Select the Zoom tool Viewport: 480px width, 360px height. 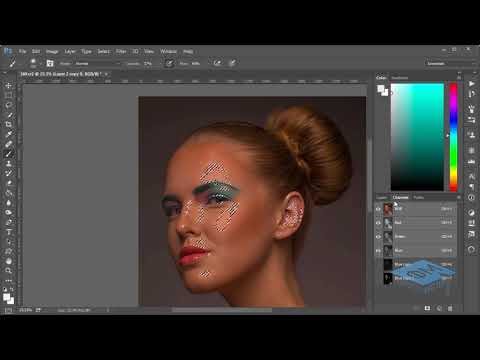coord(9,270)
